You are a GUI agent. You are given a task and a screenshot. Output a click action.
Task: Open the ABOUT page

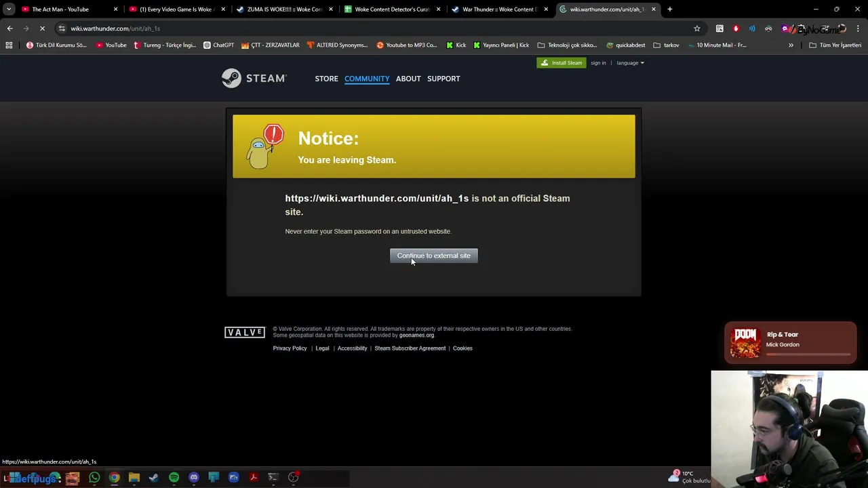(x=408, y=79)
